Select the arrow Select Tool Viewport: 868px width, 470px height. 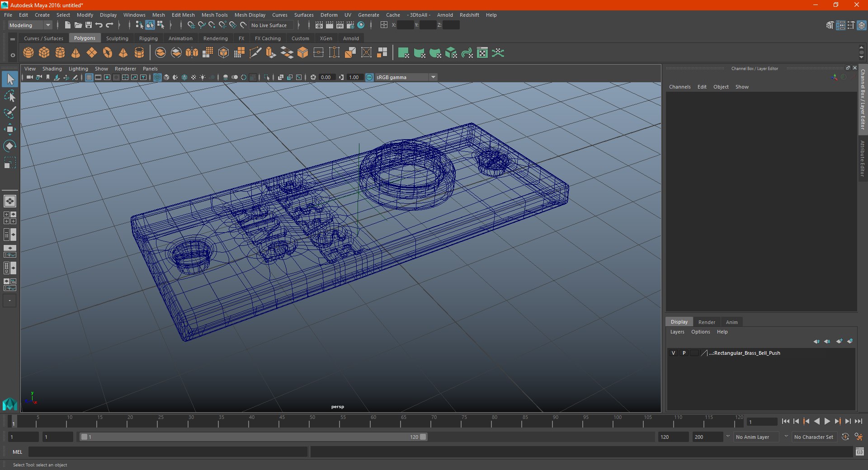10,80
